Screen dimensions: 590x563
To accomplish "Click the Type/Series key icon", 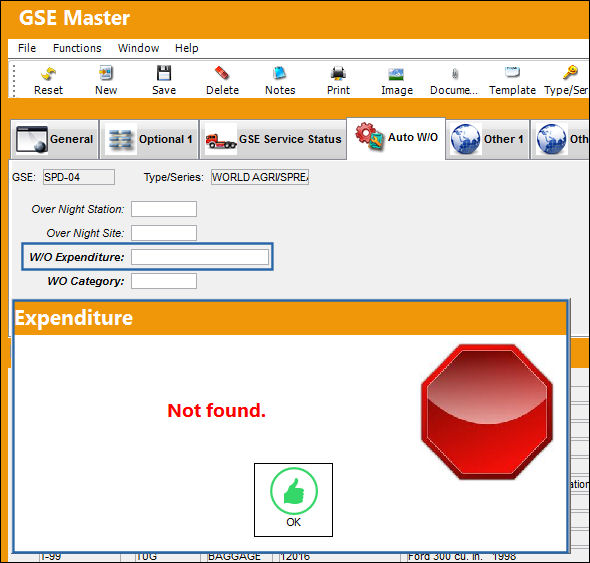I will tap(567, 80).
